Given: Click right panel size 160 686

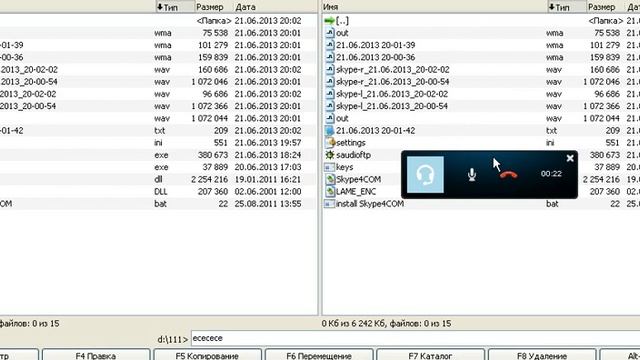Looking at the screenshot, I should 604,70.
